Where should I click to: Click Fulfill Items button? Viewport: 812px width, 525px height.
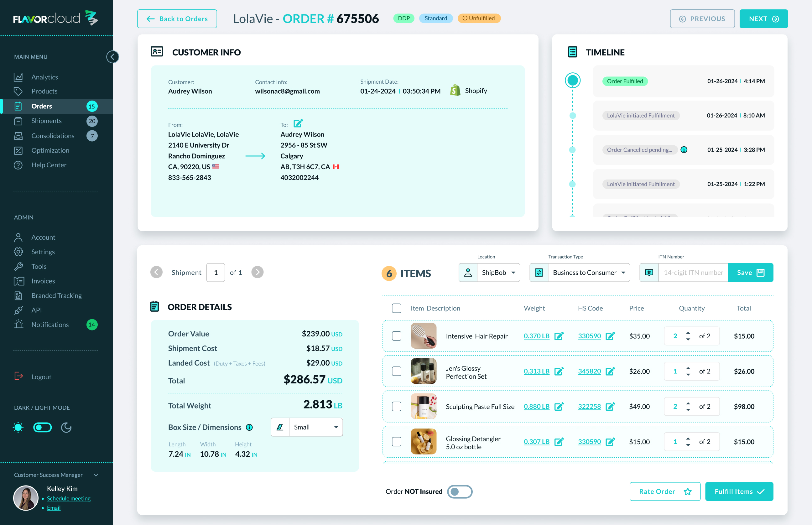pyautogui.click(x=739, y=491)
